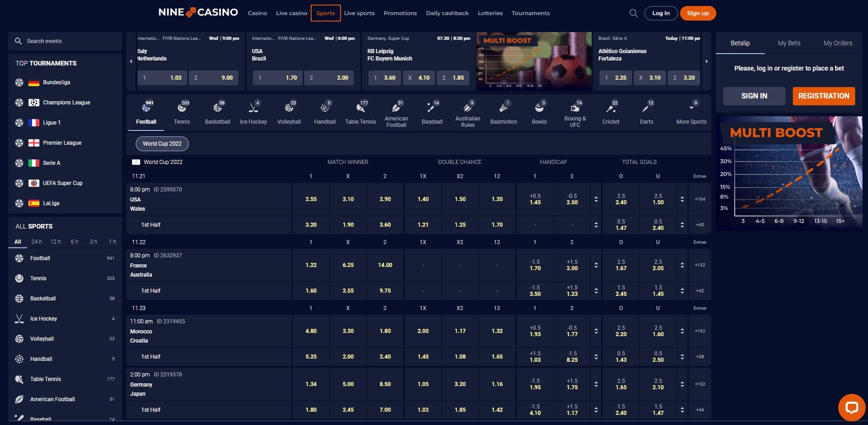Expand More Sports dropdown

(x=691, y=113)
